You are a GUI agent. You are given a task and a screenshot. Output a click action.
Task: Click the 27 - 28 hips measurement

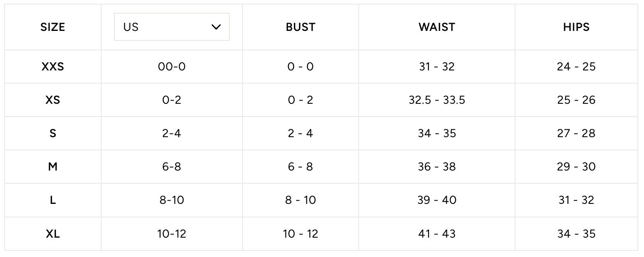(x=576, y=133)
